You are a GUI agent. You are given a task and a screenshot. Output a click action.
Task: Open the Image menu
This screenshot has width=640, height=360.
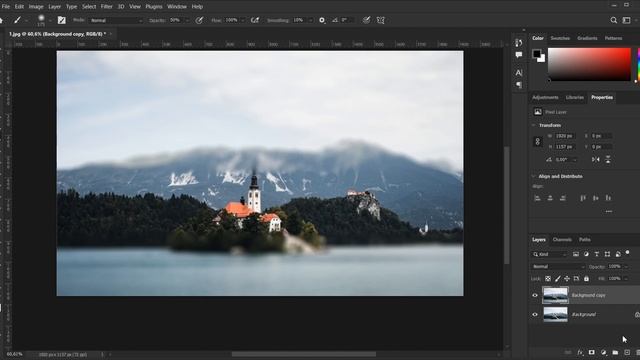[x=36, y=7]
